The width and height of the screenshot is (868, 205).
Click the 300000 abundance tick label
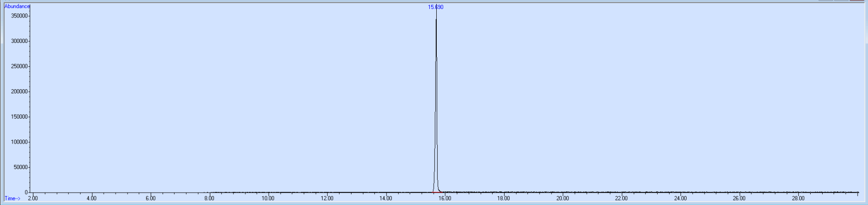coord(19,41)
